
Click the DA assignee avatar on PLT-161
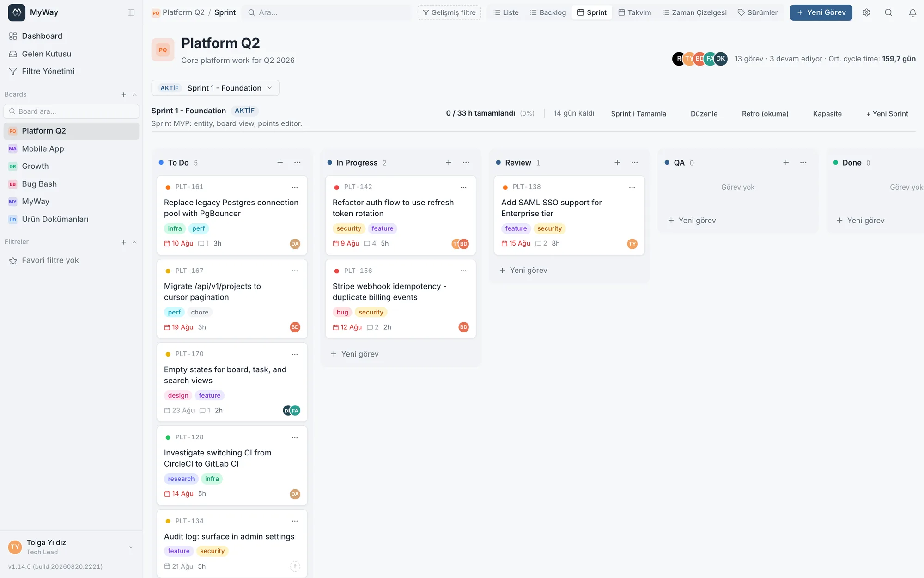point(295,244)
